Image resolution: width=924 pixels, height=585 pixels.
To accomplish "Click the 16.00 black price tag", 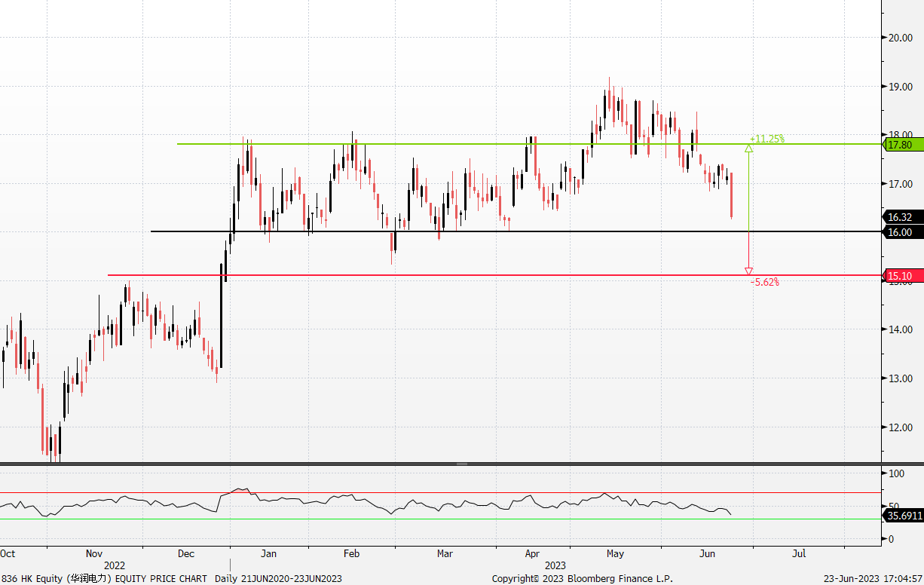I will tap(902, 232).
